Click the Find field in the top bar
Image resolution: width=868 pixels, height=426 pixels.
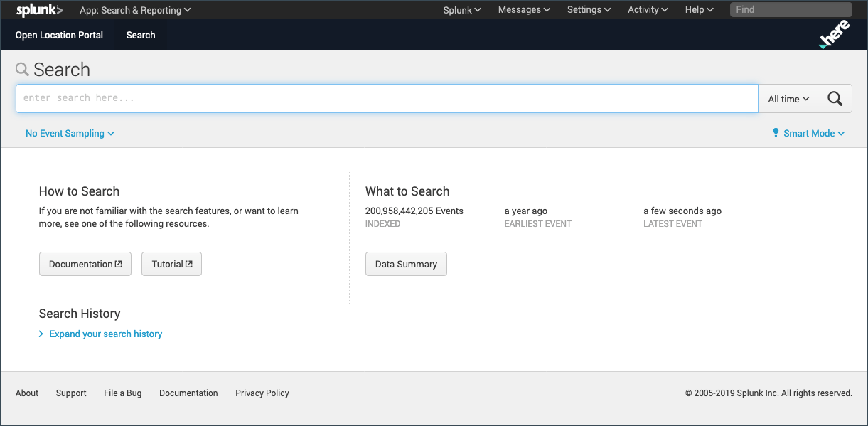pos(790,9)
